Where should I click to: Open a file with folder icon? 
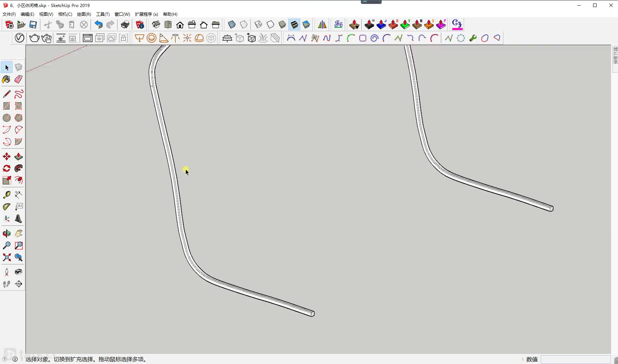(21, 25)
